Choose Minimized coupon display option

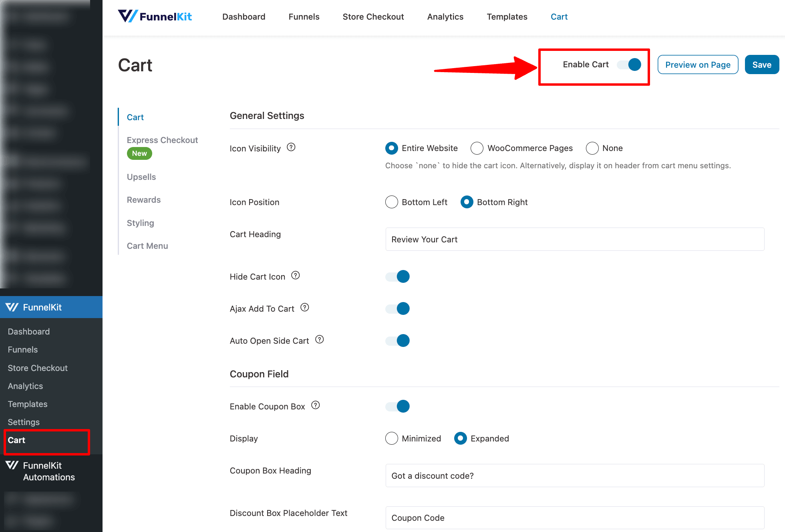(x=392, y=439)
